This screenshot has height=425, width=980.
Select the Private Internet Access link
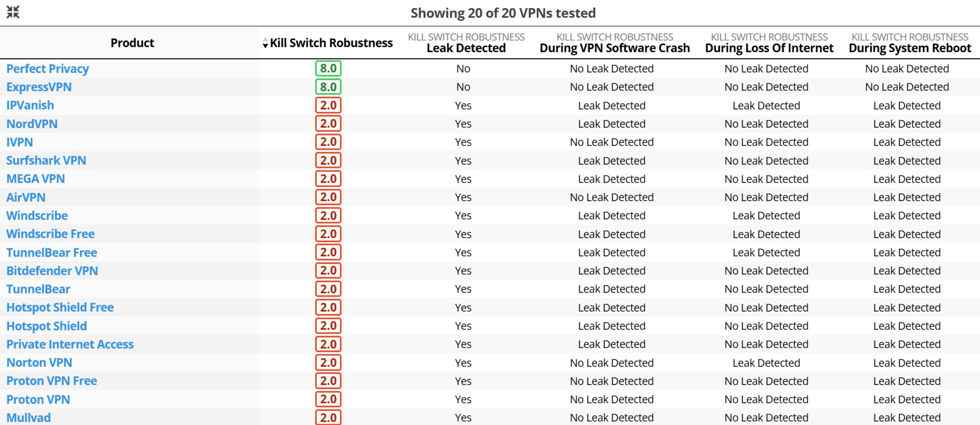(70, 344)
